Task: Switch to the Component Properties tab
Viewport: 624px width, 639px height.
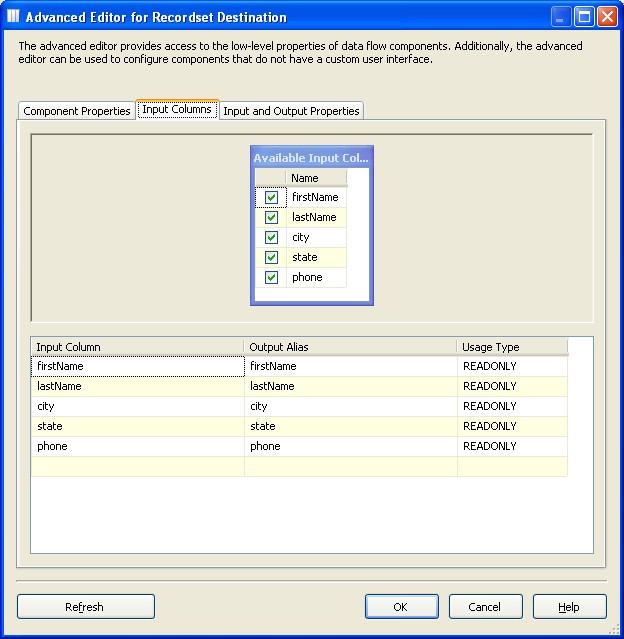Action: point(77,111)
